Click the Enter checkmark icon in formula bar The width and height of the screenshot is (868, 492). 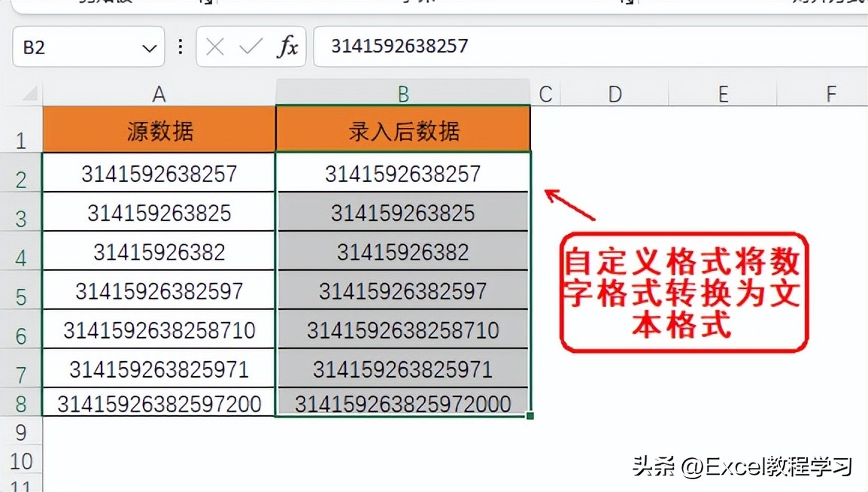point(251,47)
